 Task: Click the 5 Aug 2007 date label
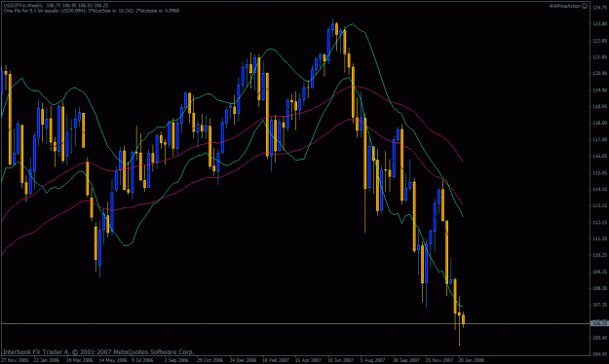372,360
